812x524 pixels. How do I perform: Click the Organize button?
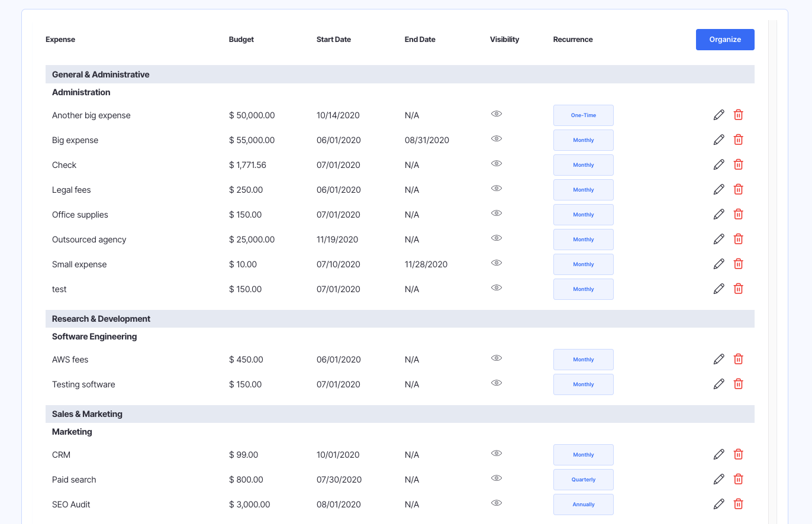[725, 39]
